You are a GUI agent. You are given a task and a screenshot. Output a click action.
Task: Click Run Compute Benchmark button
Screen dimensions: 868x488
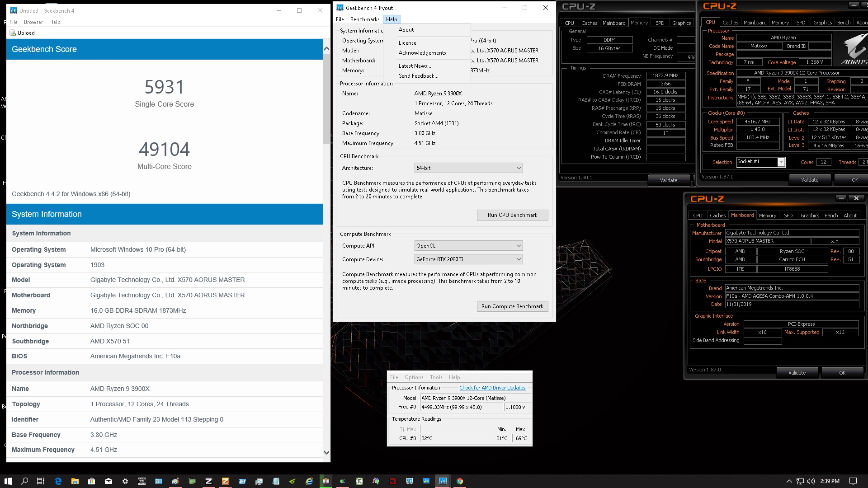click(x=512, y=306)
